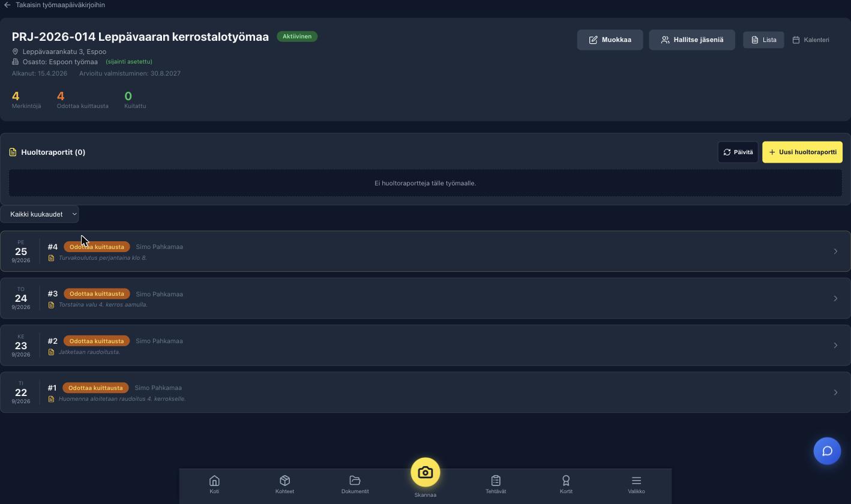
Task: Switch to Lista view
Action: [x=763, y=40]
